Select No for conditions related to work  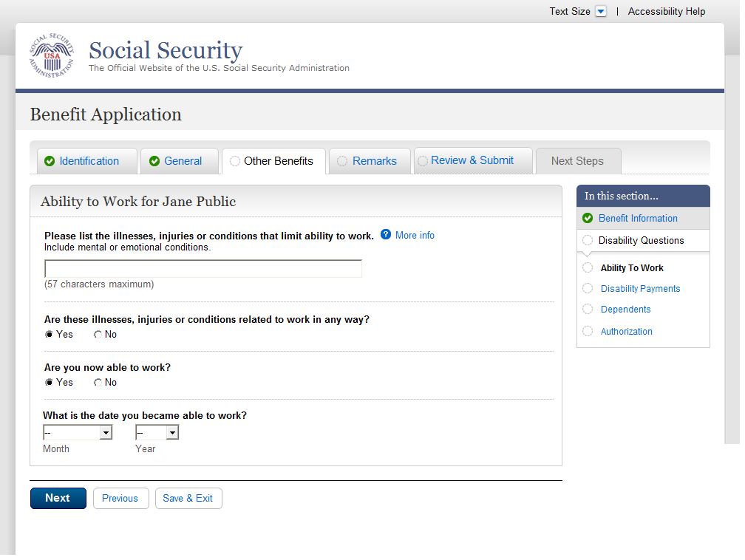tap(98, 334)
